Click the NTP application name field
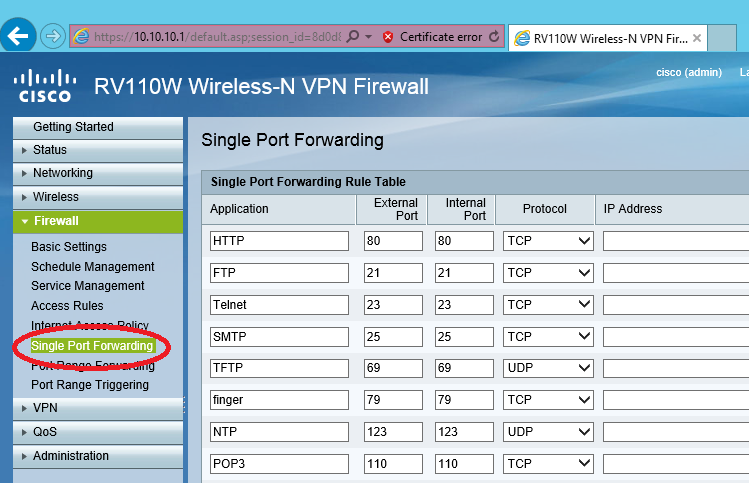 click(x=279, y=432)
